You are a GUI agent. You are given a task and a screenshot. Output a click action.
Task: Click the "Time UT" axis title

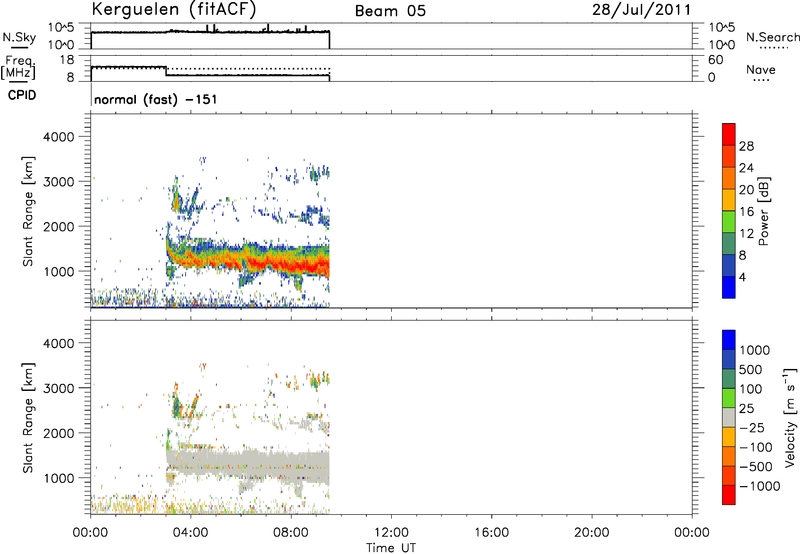click(x=391, y=548)
